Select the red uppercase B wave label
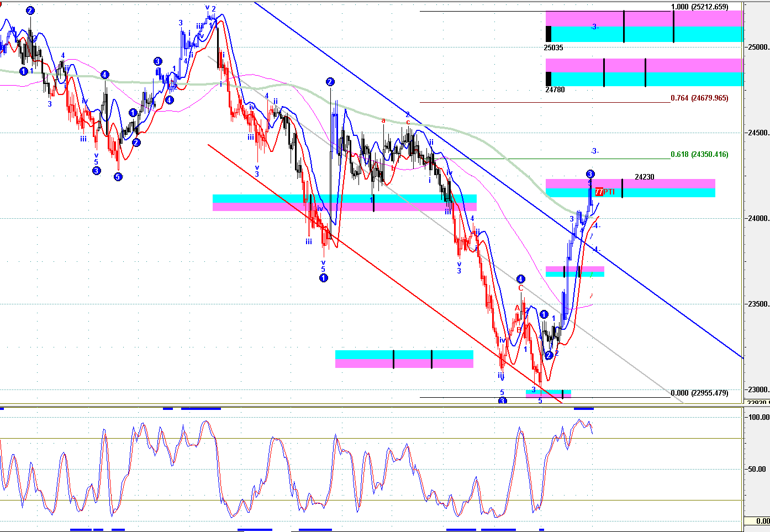The width and height of the screenshot is (770, 532). tap(519, 330)
